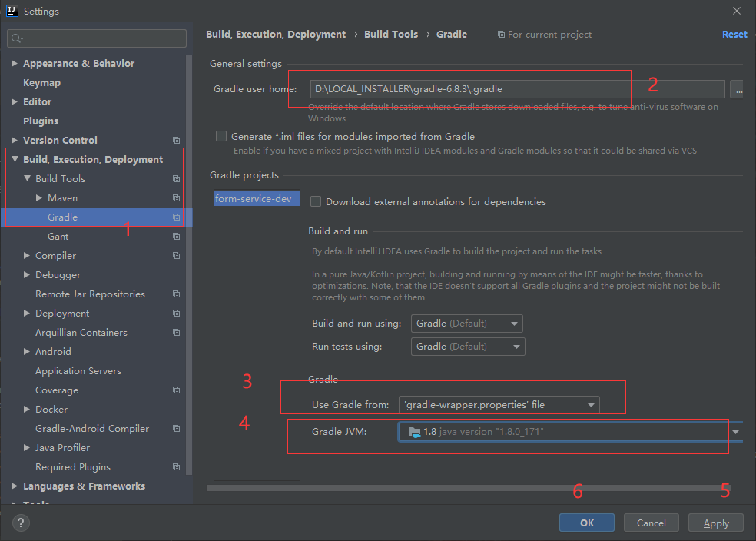Screen dimensions: 756x541
Task: Click the project settings icon next to Version Control
Action: tap(176, 140)
